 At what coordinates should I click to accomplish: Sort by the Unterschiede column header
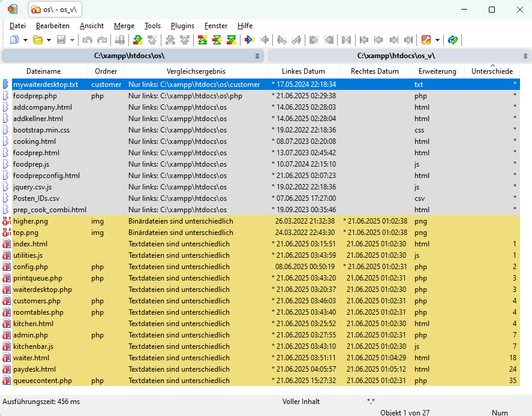click(492, 71)
